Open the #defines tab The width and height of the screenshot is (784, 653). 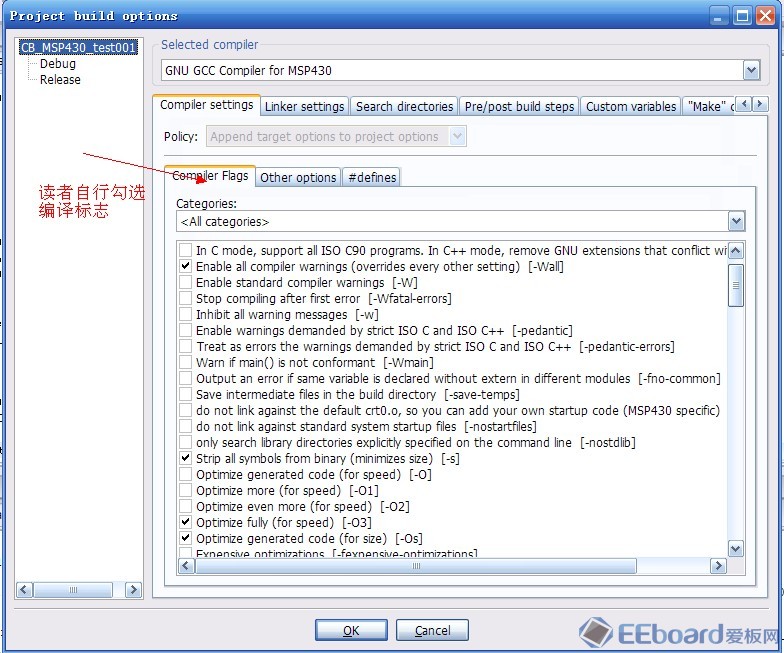[x=372, y=177]
